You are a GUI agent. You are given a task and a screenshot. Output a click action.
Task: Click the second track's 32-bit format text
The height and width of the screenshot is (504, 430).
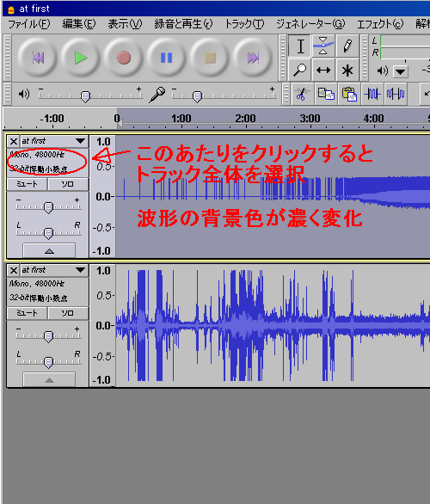(x=39, y=298)
